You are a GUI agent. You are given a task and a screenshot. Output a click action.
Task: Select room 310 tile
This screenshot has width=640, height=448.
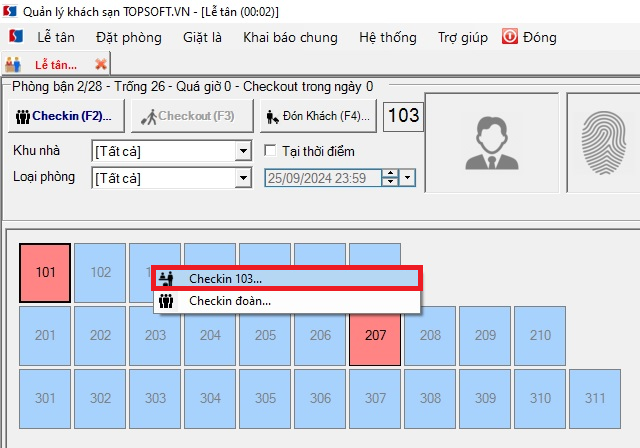(x=540, y=399)
